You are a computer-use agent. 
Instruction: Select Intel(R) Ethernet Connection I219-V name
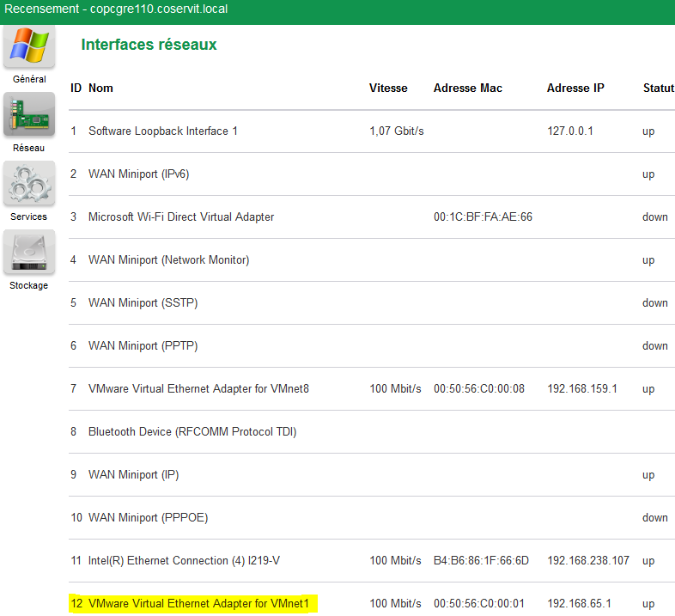(185, 560)
